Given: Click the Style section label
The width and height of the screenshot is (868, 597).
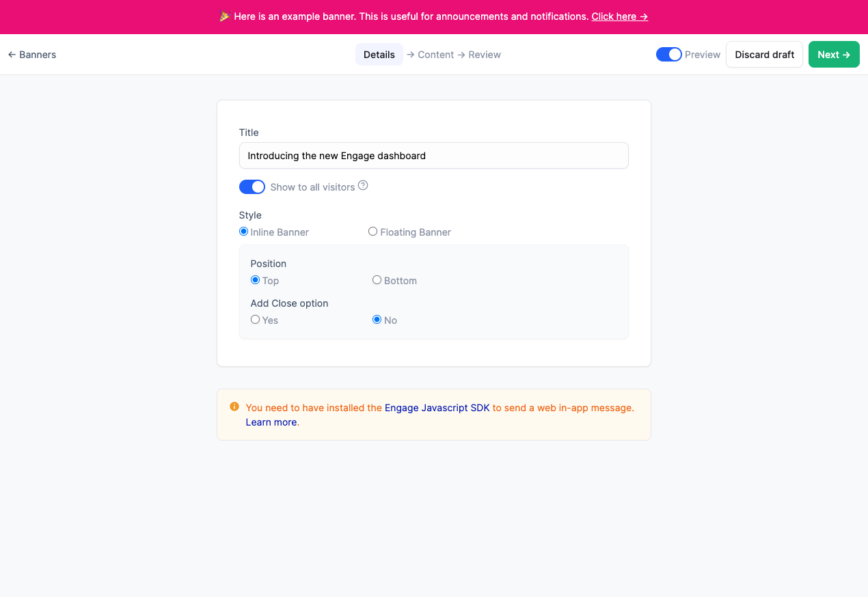Looking at the screenshot, I should pos(250,215).
